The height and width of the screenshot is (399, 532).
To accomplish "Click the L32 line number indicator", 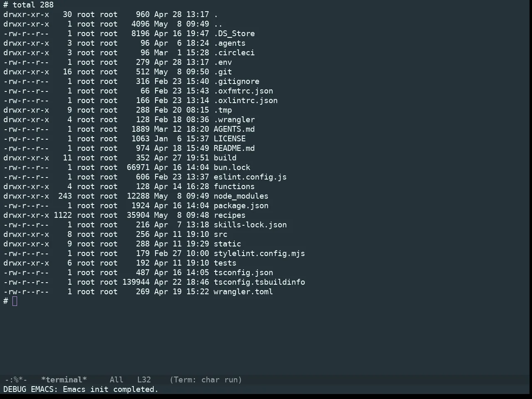I will click(x=144, y=380).
